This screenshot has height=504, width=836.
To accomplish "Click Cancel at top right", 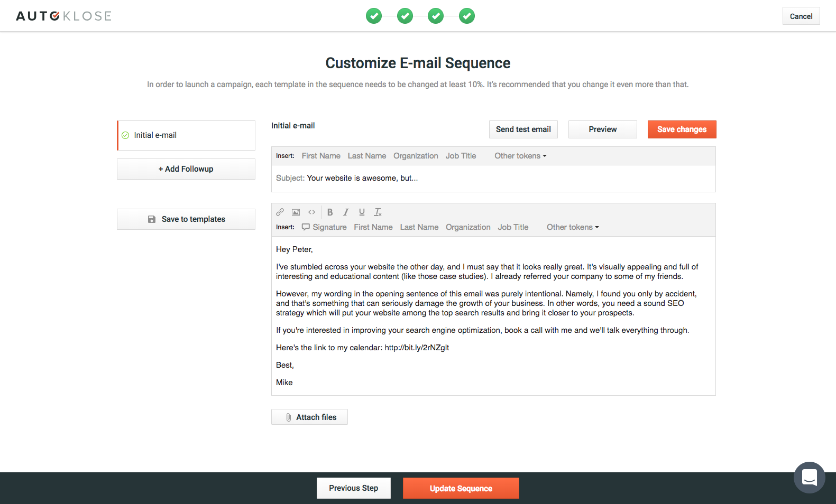I will pos(801,16).
